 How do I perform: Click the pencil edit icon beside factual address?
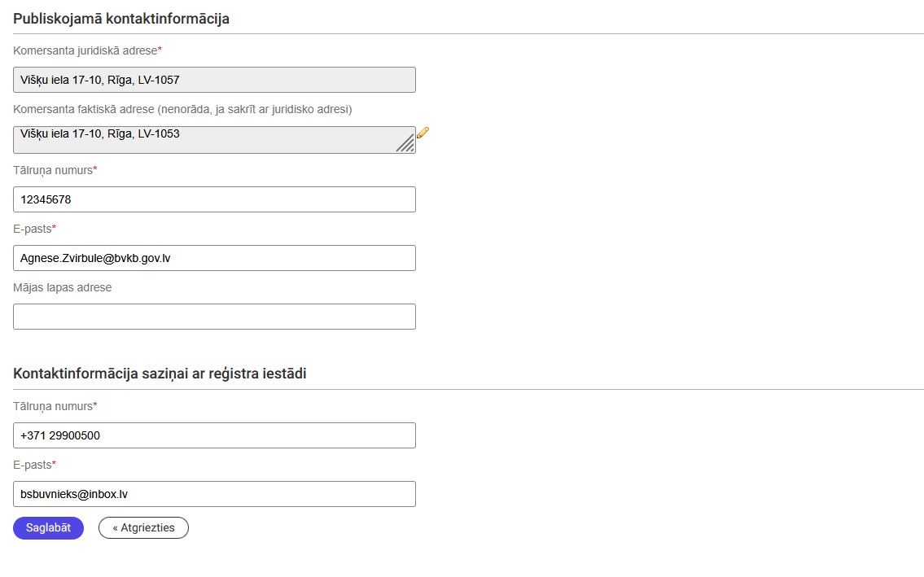(x=423, y=133)
